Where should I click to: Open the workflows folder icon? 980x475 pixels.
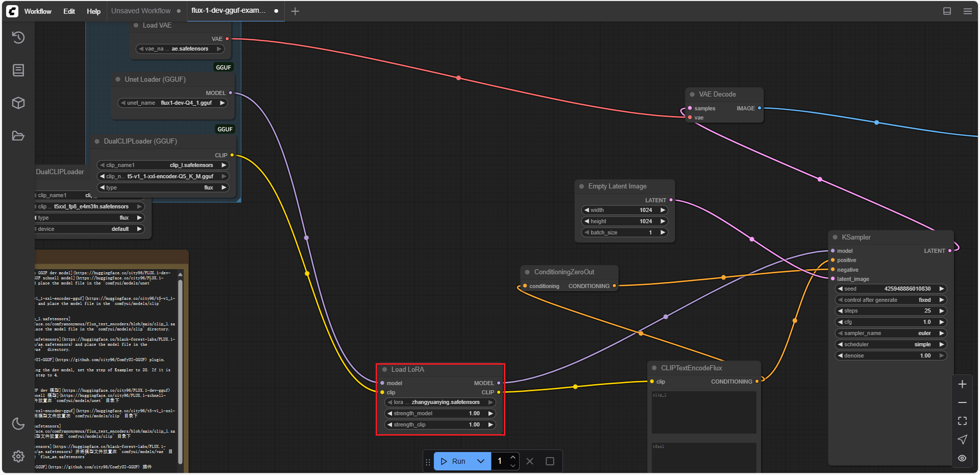tap(18, 136)
